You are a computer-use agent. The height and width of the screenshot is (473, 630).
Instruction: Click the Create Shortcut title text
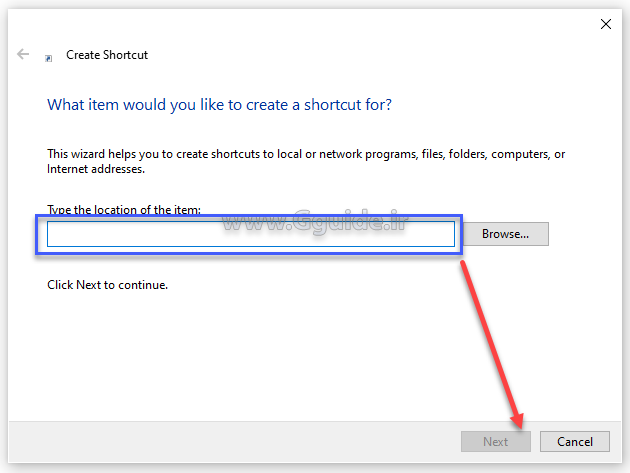[x=107, y=55]
